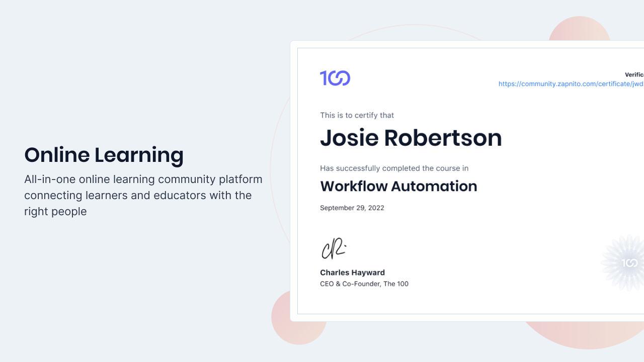Screen dimensions: 644x362
Task: Select the "Online Learning" heading
Action: (104, 155)
